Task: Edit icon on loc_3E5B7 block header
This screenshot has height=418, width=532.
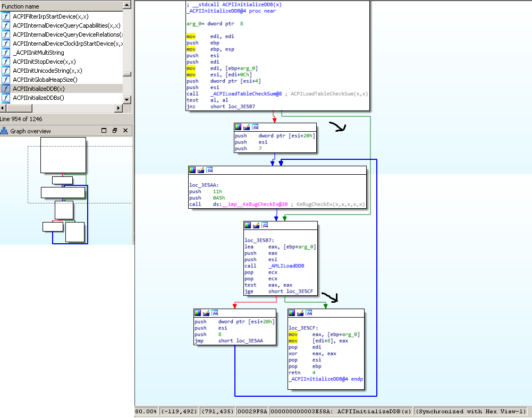Action: pyautogui.click(x=256, y=225)
